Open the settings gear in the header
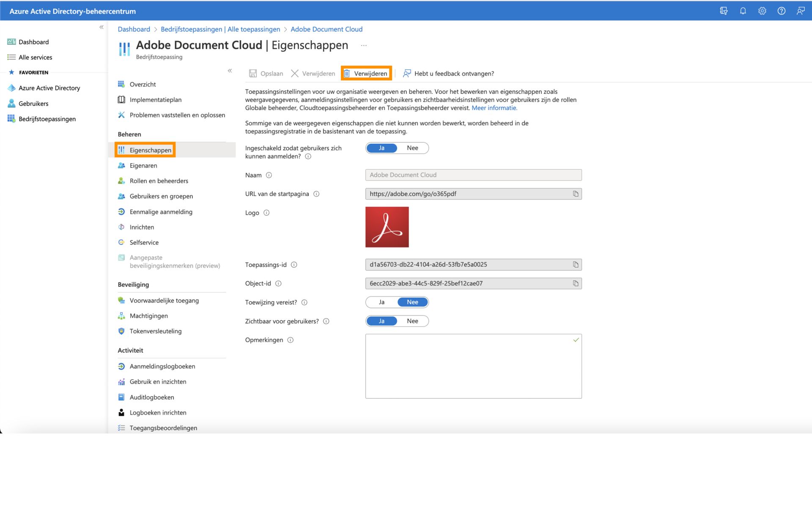Image resolution: width=812 pixels, height=510 pixels. (x=762, y=11)
